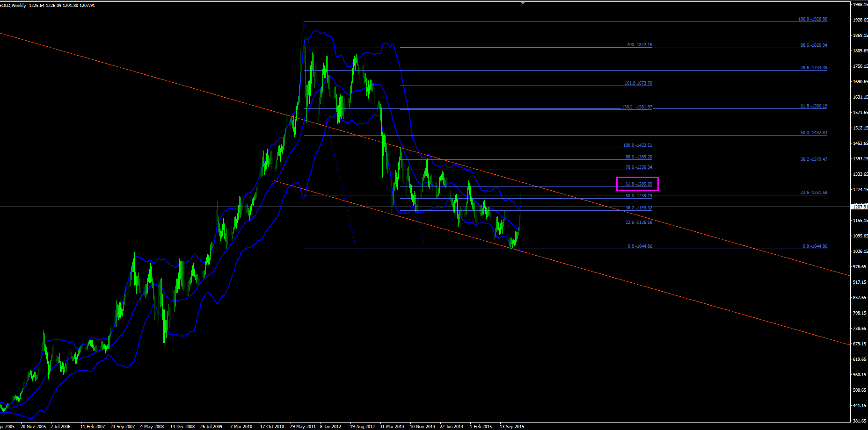Click price 1333.65 on the price scale
868x430 pixels.
pyautogui.click(x=861, y=174)
